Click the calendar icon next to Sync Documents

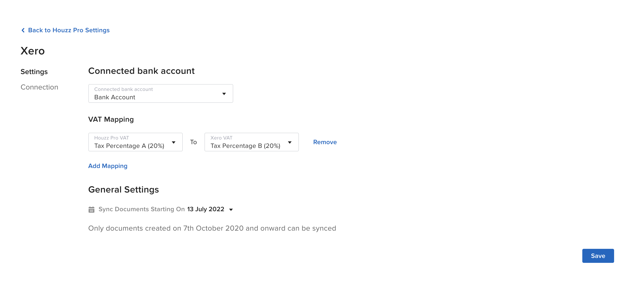pyautogui.click(x=92, y=209)
